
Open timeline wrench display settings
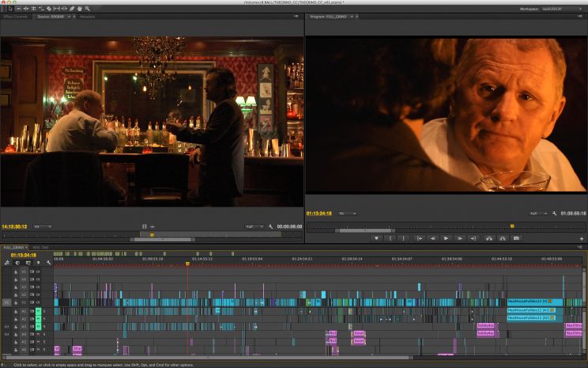coord(48,262)
